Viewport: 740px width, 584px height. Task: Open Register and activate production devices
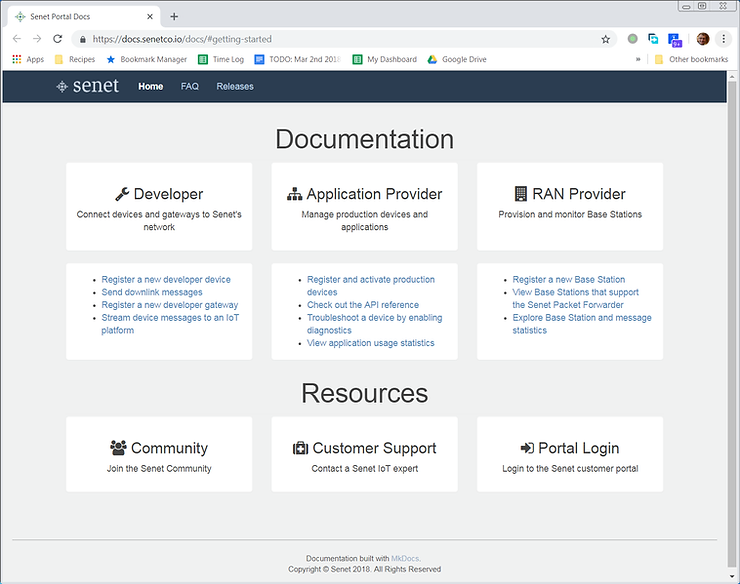pyautogui.click(x=371, y=286)
